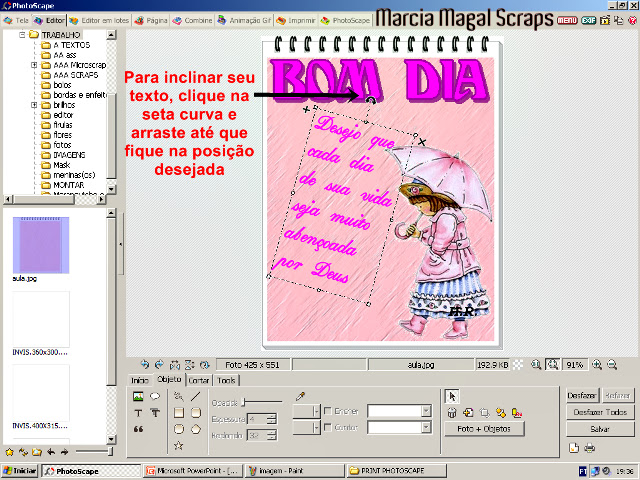Switch to the Inicio tab
The image size is (640, 480).
pos(140,380)
